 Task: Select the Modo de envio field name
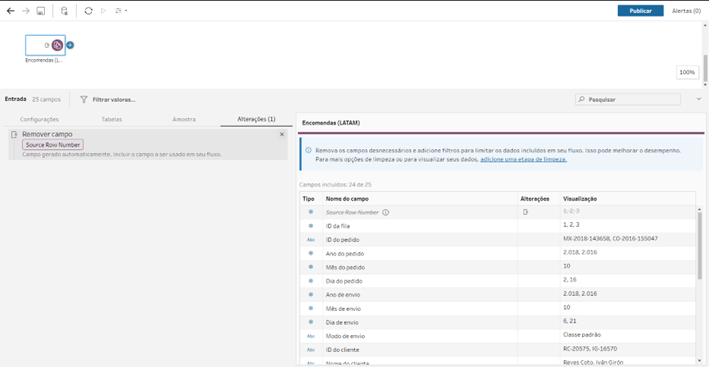(345, 336)
